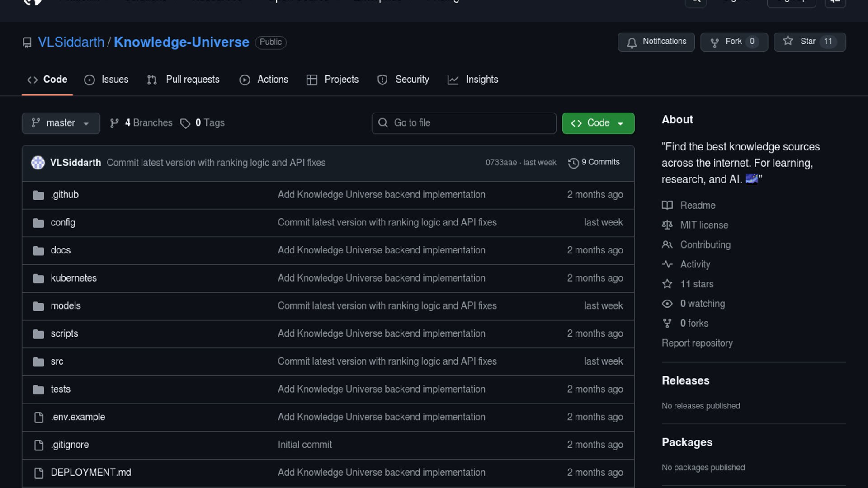
Task: Click the Report repository link
Action: tap(697, 343)
